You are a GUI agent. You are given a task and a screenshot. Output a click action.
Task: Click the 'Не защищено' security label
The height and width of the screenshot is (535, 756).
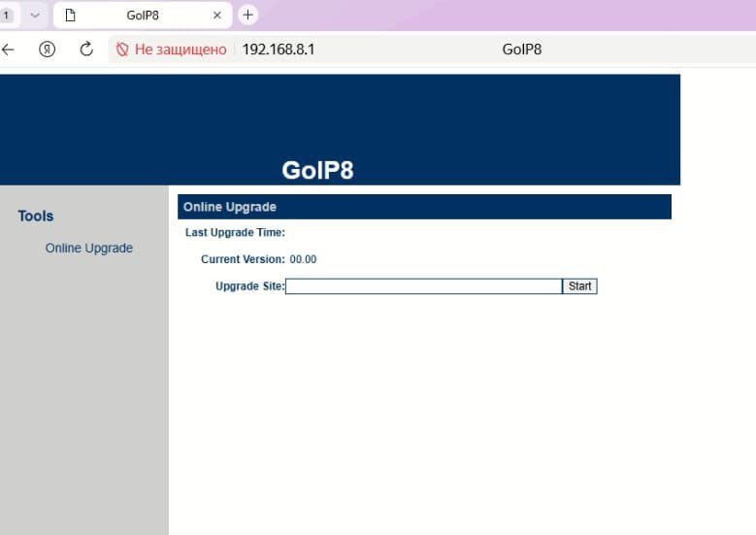click(x=181, y=50)
